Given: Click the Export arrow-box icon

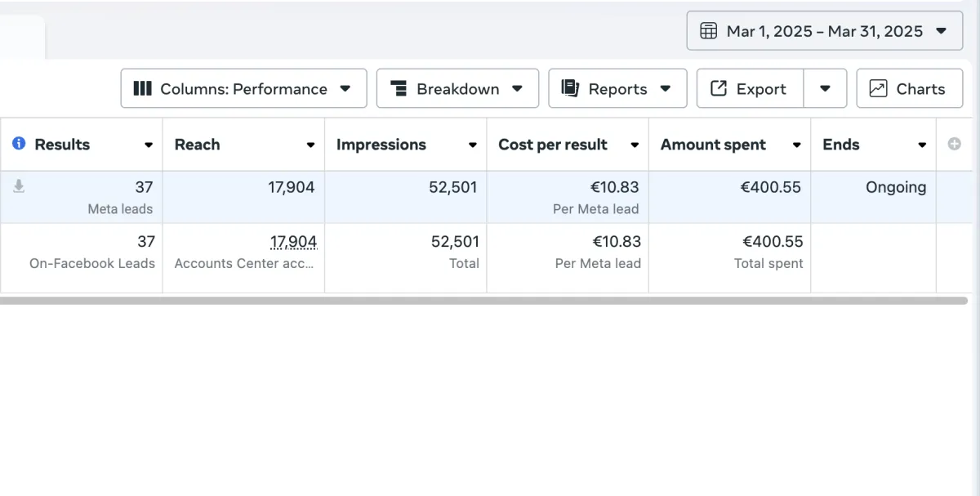Looking at the screenshot, I should point(719,88).
